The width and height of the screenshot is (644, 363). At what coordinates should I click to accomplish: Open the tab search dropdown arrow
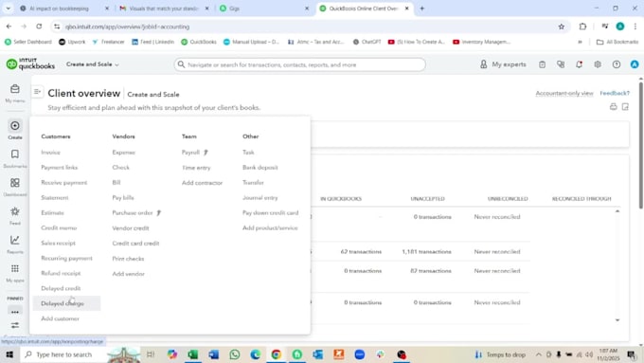[x=8, y=9]
